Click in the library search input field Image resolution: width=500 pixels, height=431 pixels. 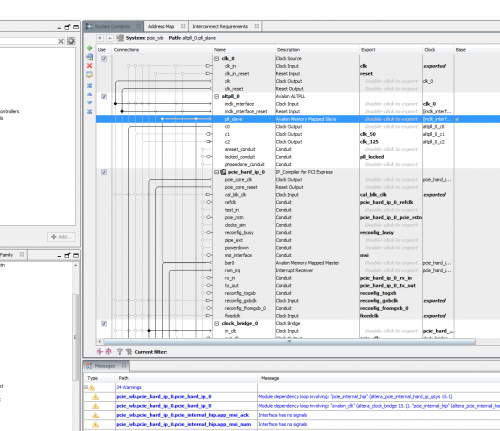click(x=28, y=41)
